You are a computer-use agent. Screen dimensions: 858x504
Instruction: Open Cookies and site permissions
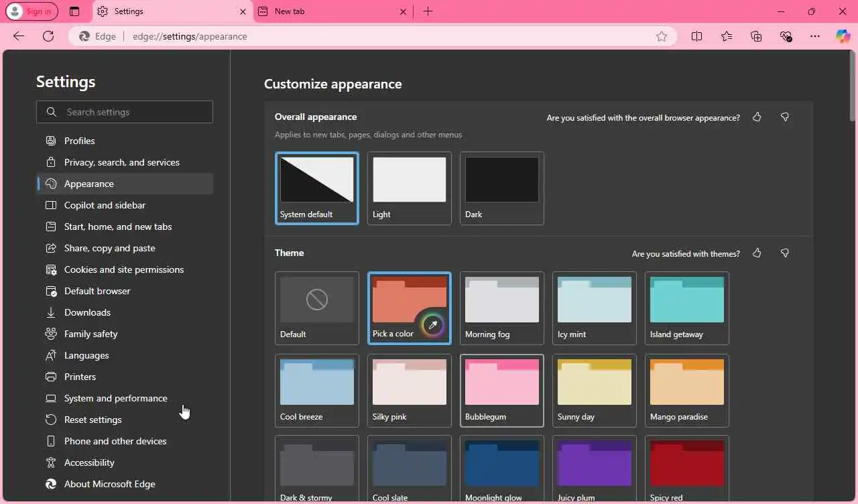click(x=125, y=269)
